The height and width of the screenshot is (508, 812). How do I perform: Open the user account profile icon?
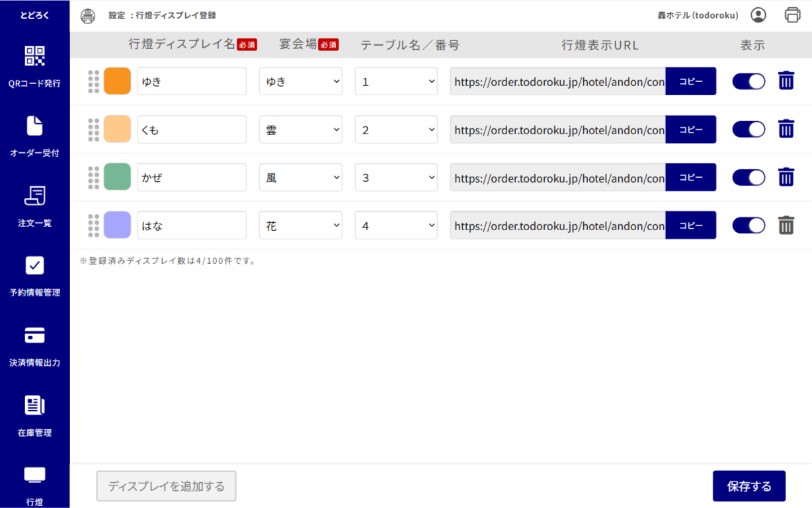[x=758, y=15]
